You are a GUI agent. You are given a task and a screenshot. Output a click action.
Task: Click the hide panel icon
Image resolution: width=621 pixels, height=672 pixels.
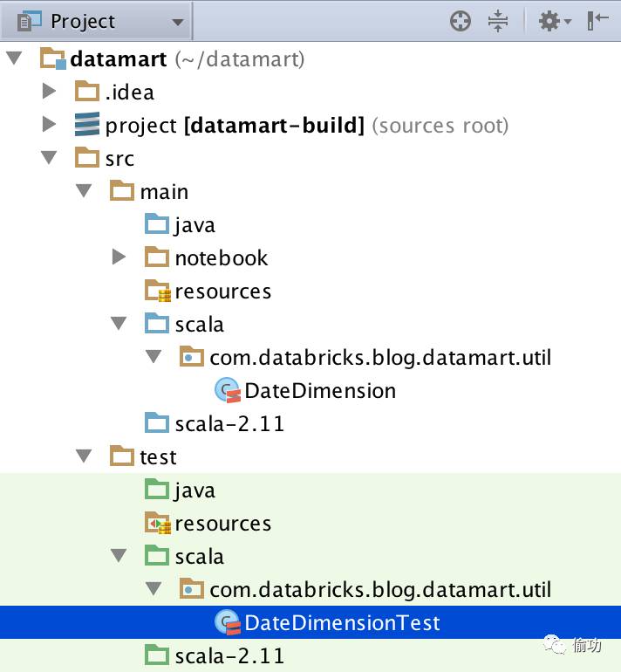click(597, 21)
